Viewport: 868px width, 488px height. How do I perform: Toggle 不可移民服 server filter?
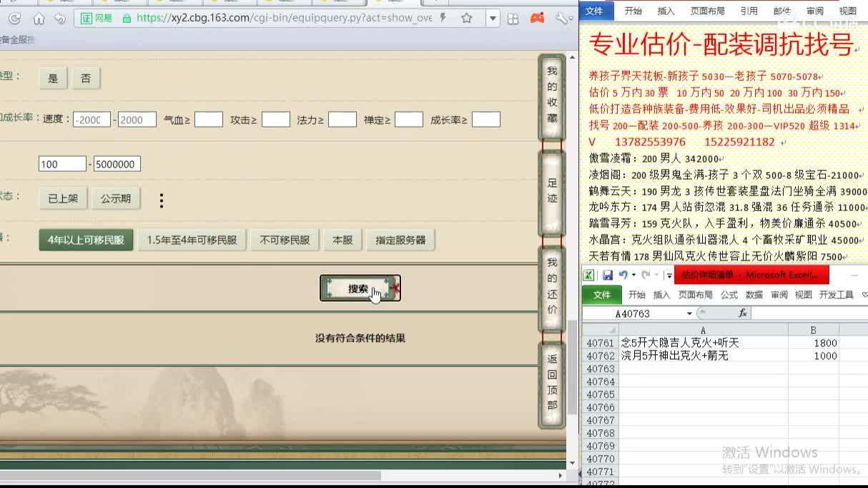pos(285,240)
